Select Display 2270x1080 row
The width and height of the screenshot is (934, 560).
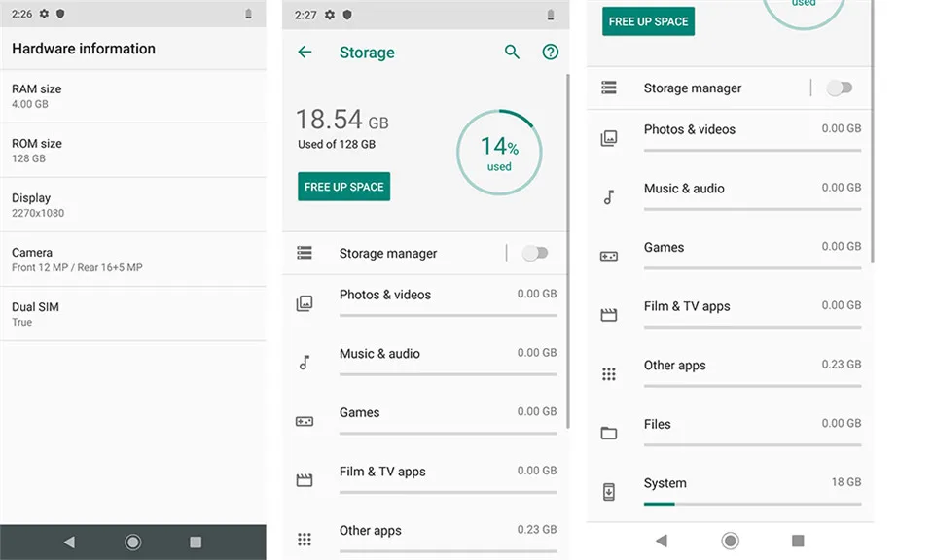coord(133,205)
